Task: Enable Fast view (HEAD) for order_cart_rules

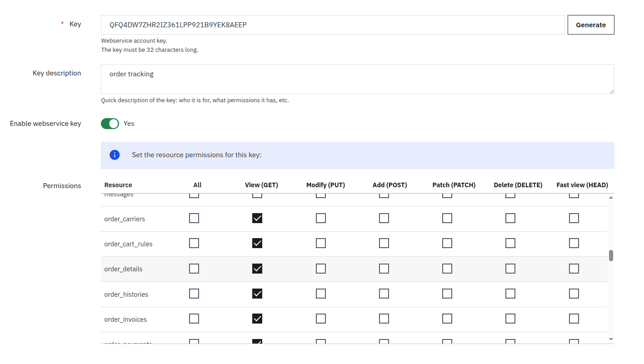Action: [574, 244]
